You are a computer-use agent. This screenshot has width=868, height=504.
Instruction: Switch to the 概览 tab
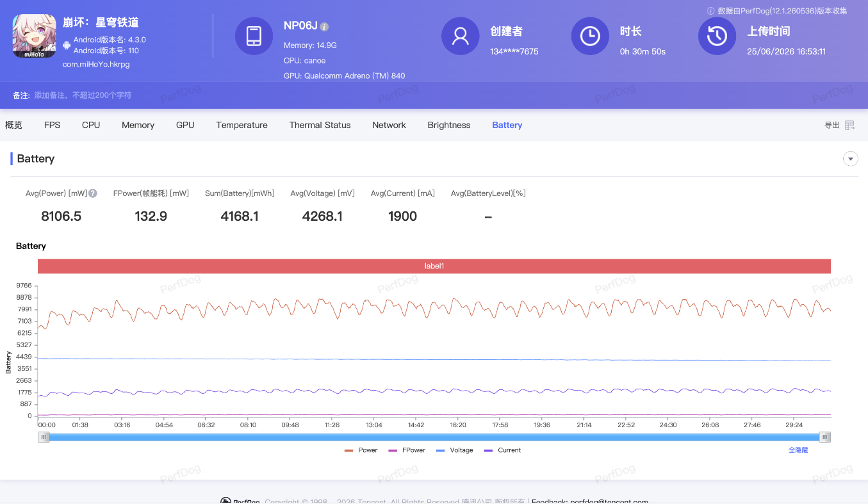13,125
